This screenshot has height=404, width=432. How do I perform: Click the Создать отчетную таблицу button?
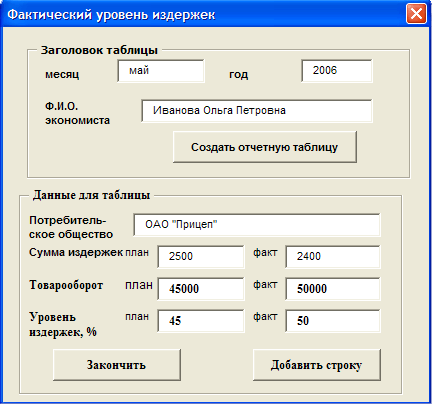(x=265, y=147)
